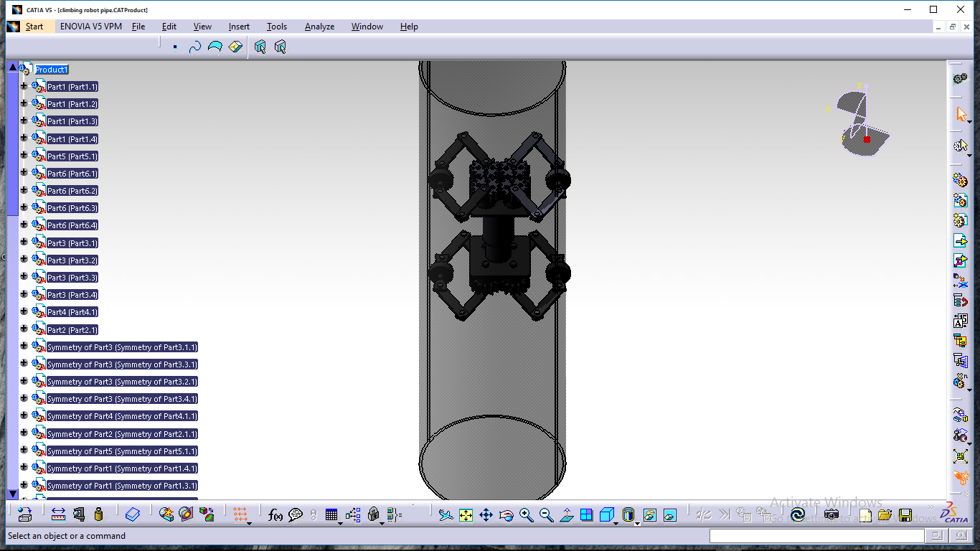
Task: Expand the Part3 (Part3.2) node
Action: tap(24, 260)
